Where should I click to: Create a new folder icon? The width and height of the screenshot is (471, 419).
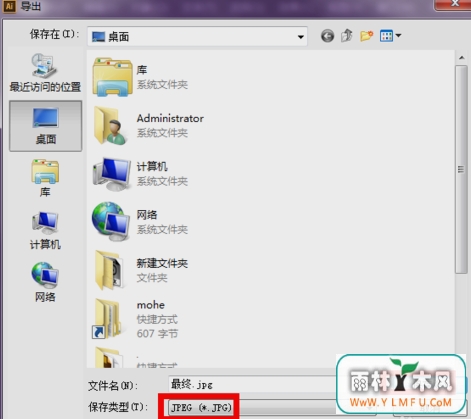click(x=366, y=36)
